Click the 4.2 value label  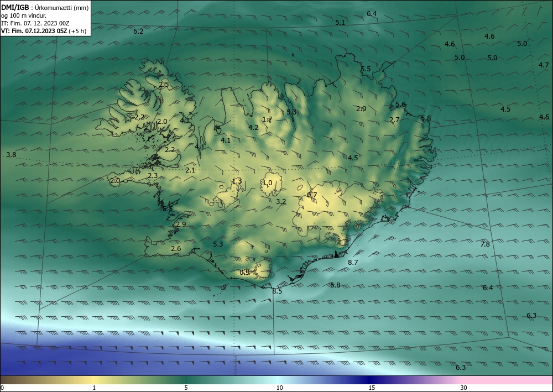tap(253, 127)
